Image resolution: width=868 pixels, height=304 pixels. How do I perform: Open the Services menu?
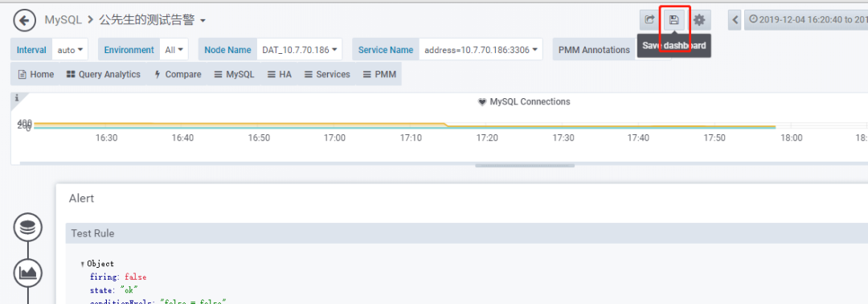(x=327, y=74)
